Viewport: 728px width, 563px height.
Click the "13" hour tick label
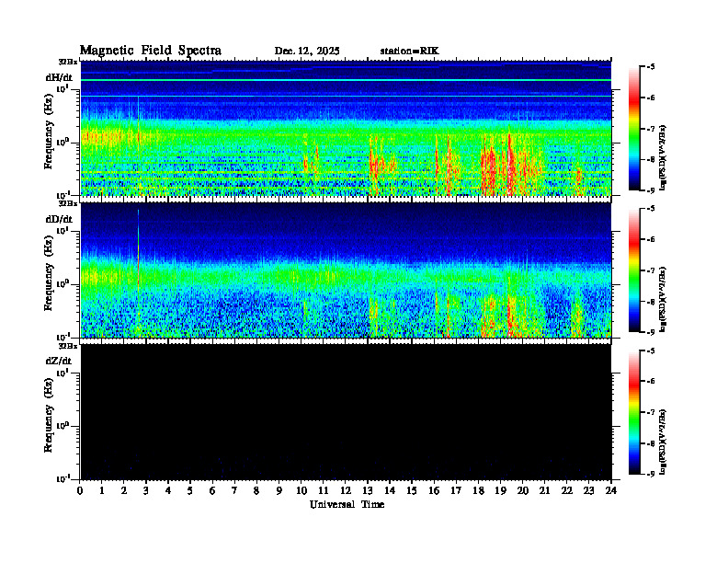[368, 491]
